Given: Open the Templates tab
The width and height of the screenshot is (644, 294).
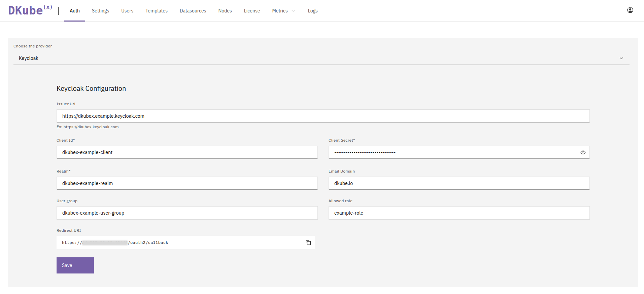Looking at the screenshot, I should [156, 11].
